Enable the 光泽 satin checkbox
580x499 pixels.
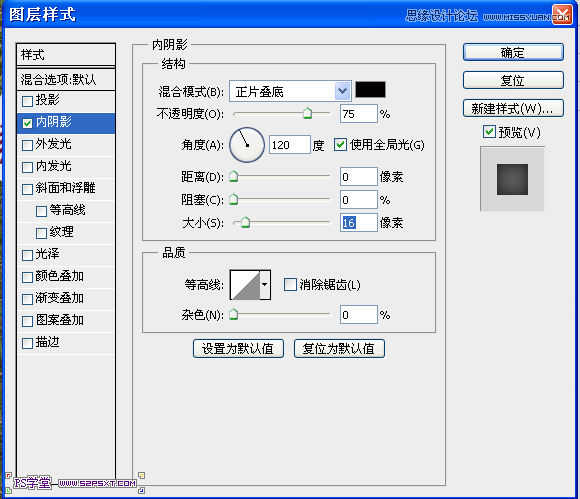tap(27, 255)
